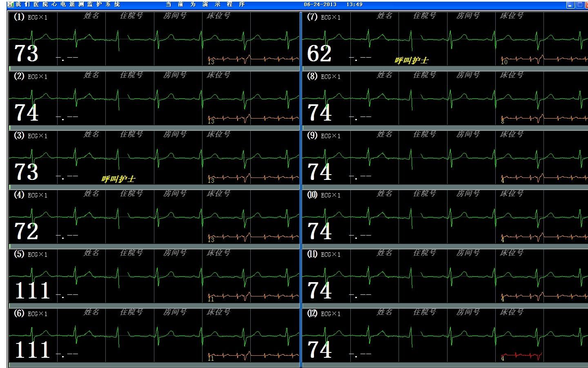Viewport: 588px width, 368px height.
Task: Click the application icon in the title bar
Action: [x=11, y=4]
